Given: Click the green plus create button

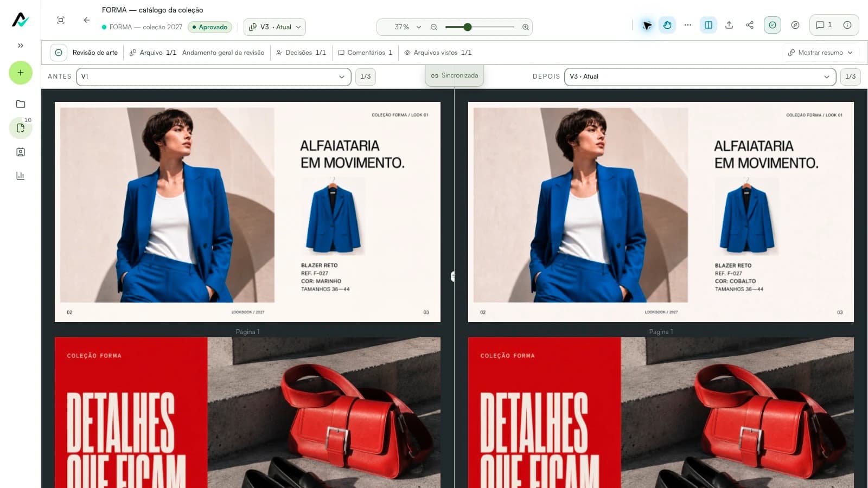Looking at the screenshot, I should click(21, 73).
